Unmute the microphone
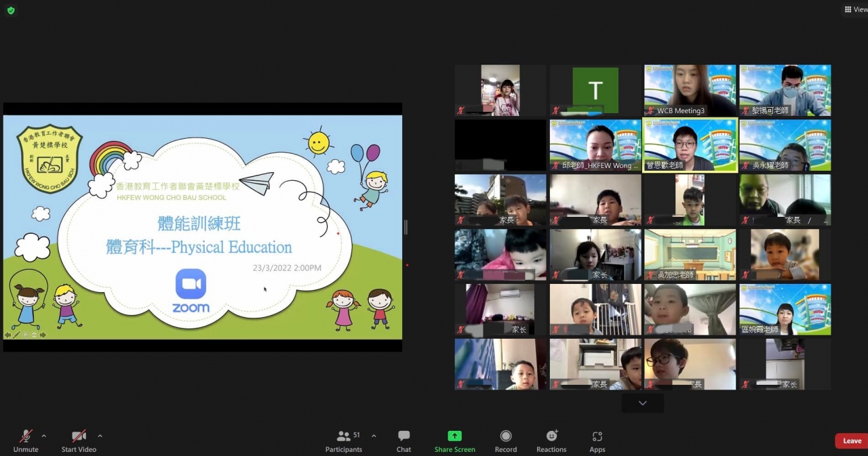 coord(26,440)
